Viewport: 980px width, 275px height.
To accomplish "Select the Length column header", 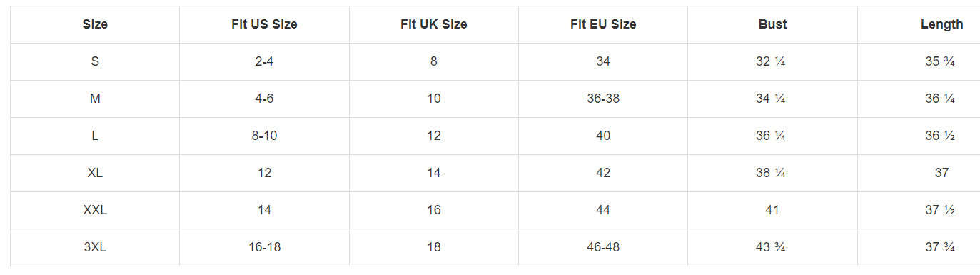I will tap(941, 24).
